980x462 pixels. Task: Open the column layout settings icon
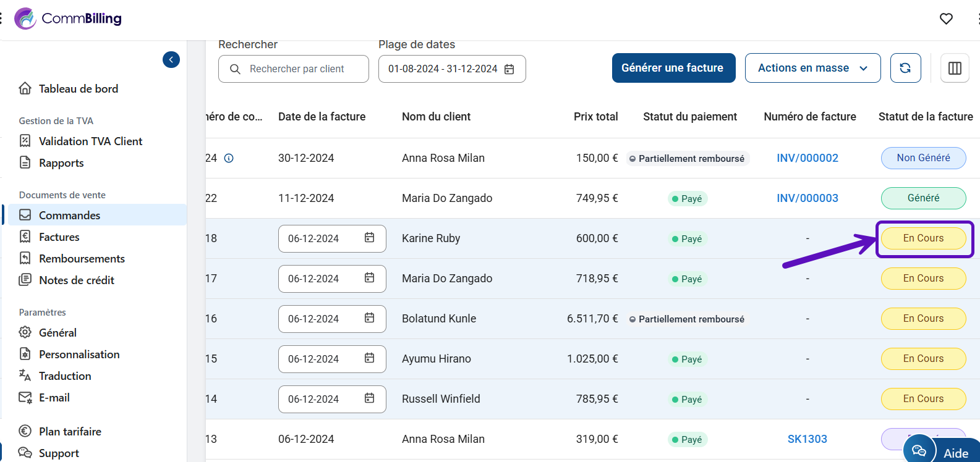click(x=955, y=68)
